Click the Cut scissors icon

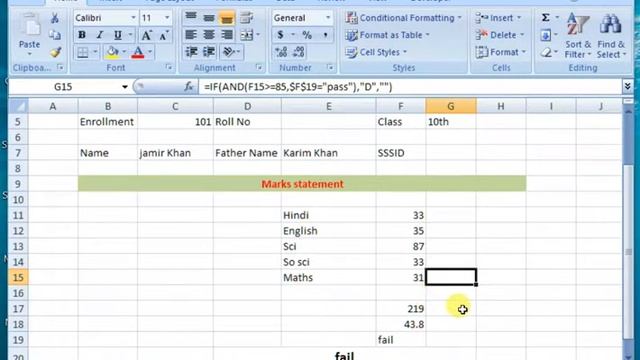(55, 18)
